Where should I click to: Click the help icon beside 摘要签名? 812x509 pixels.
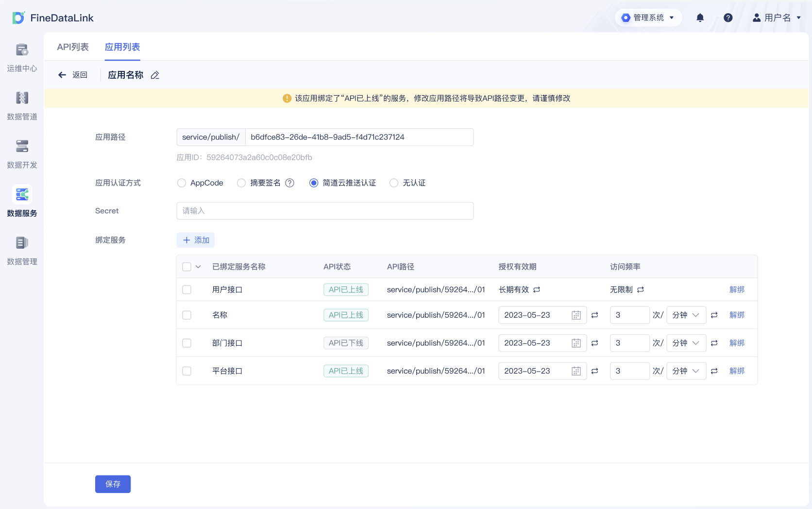[290, 183]
